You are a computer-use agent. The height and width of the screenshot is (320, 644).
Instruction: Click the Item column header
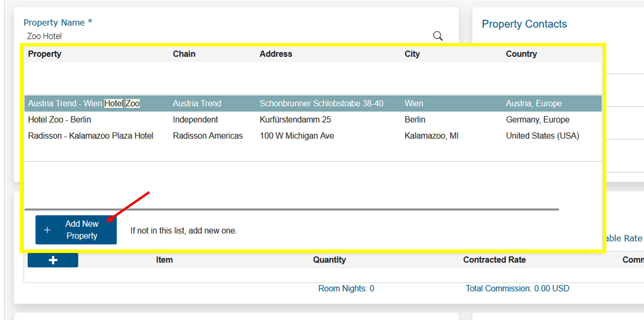click(164, 260)
